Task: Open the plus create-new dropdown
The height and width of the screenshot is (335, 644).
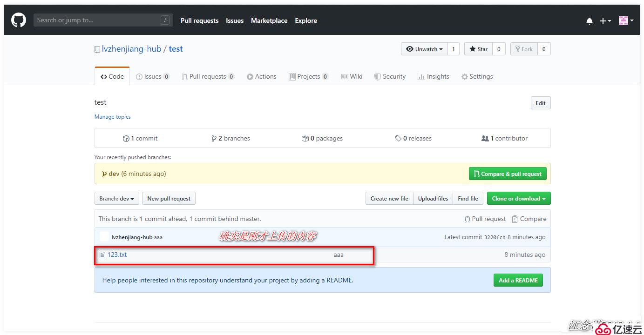Action: pyautogui.click(x=605, y=21)
